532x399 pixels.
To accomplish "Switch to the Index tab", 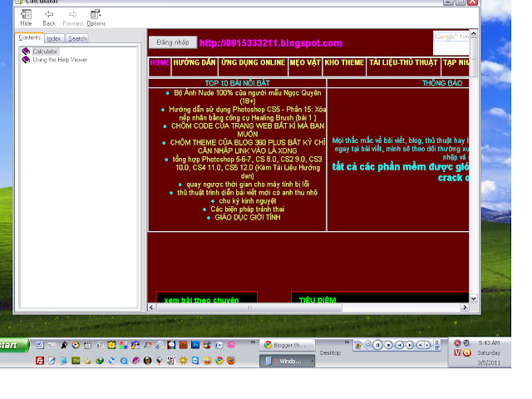I will (54, 38).
